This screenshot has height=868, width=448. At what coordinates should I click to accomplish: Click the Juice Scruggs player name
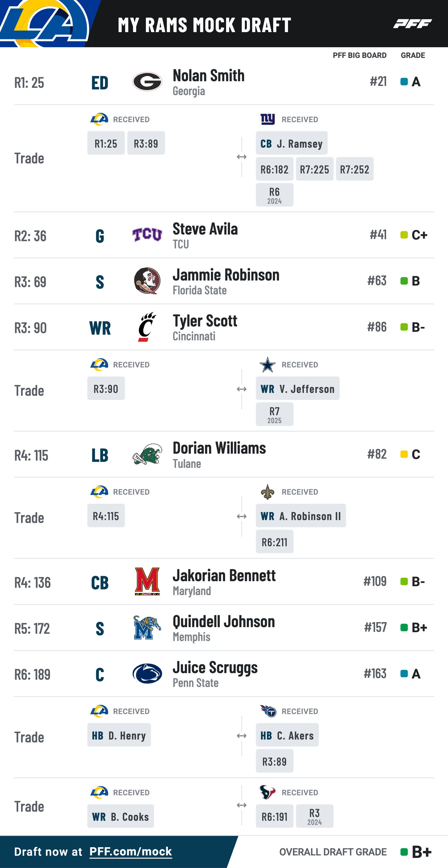coord(215,668)
